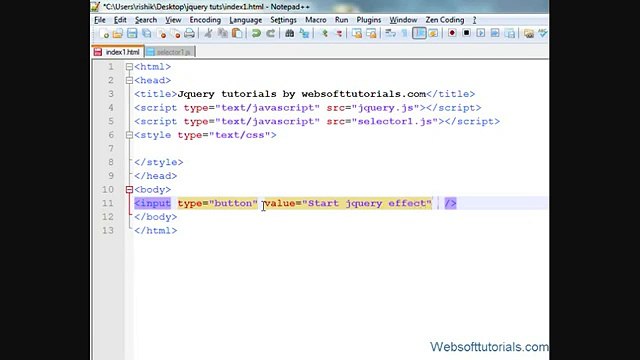Click the closing </body> tag on line 12
Viewport: 640px width, 360px height.
156,217
